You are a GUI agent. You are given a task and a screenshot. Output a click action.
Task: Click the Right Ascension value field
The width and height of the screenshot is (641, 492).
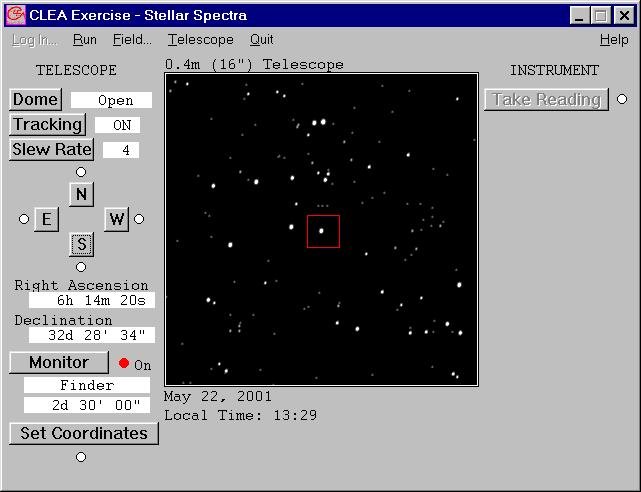tap(91, 300)
